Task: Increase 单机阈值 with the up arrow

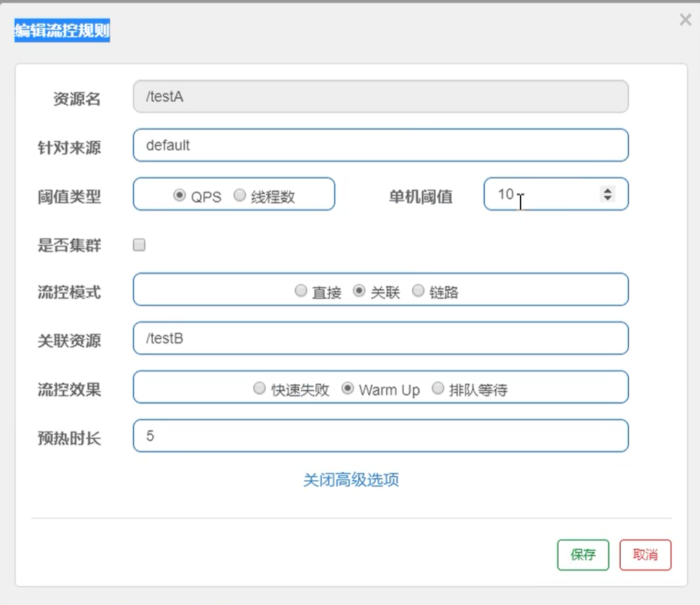Action: pos(608,191)
